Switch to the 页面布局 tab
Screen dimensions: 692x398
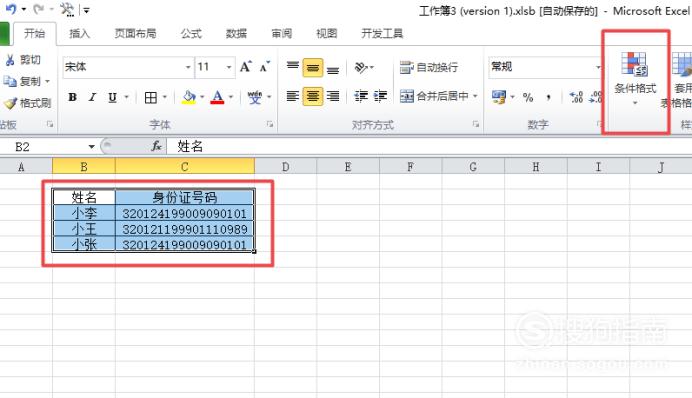pyautogui.click(x=135, y=34)
